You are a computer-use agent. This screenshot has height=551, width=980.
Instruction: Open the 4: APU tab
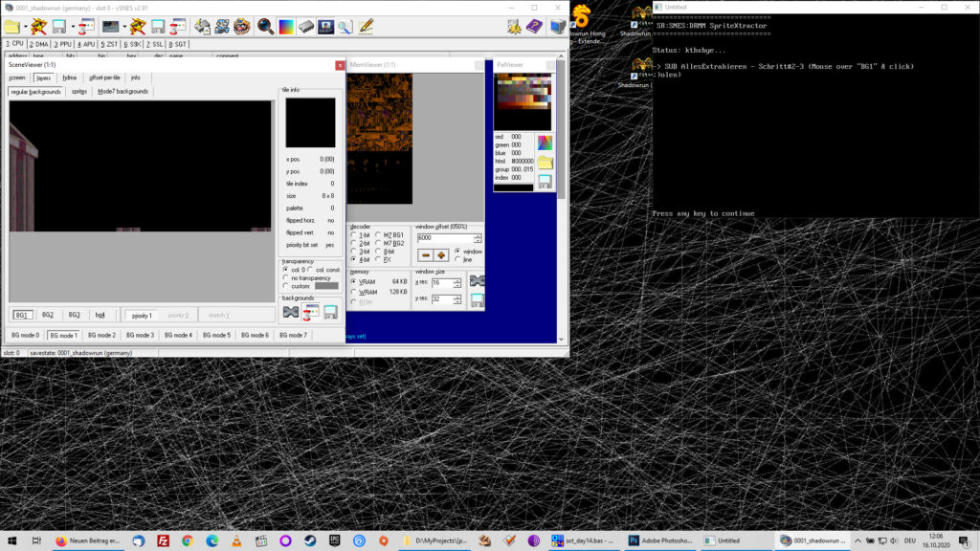(85, 44)
